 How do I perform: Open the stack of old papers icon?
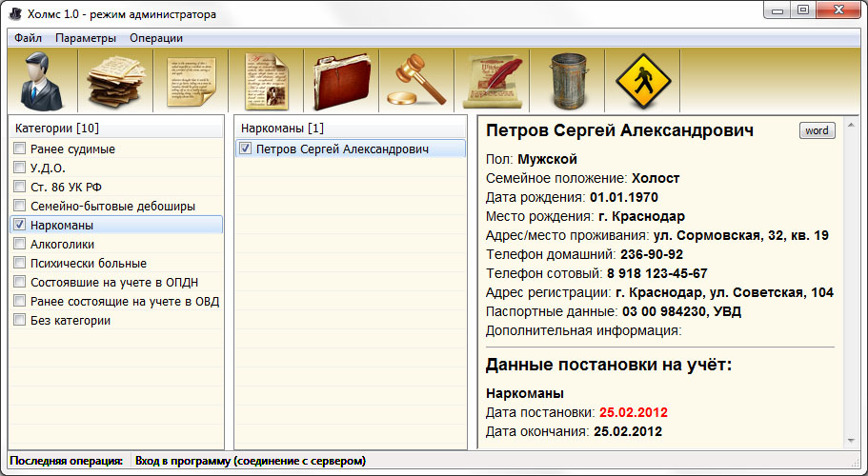pyautogui.click(x=115, y=81)
